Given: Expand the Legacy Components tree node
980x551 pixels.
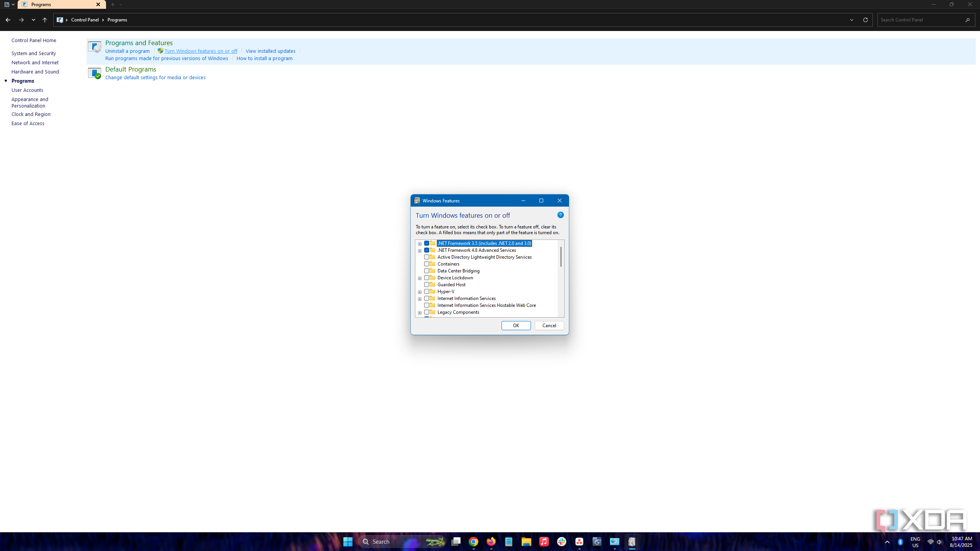Looking at the screenshot, I should [x=420, y=313].
